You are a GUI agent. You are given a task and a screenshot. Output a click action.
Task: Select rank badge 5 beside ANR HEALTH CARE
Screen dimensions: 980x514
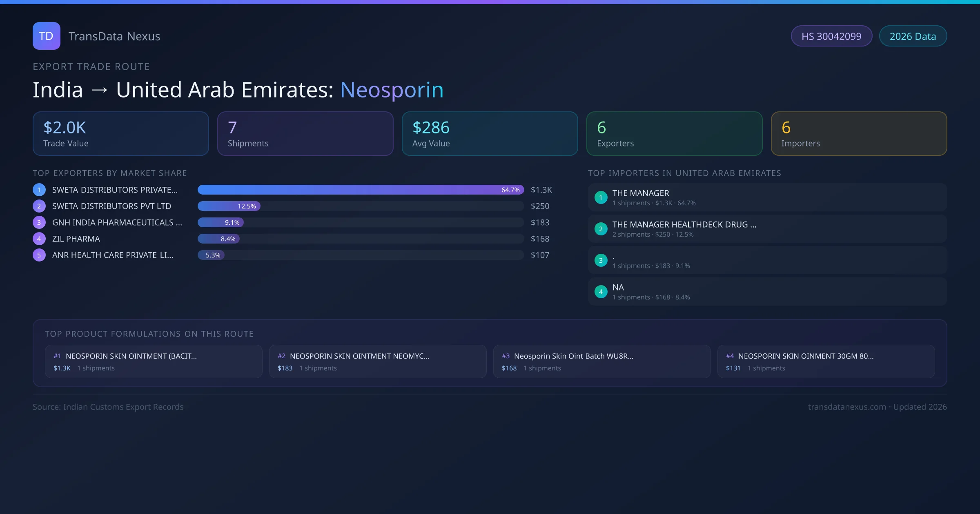coord(39,255)
